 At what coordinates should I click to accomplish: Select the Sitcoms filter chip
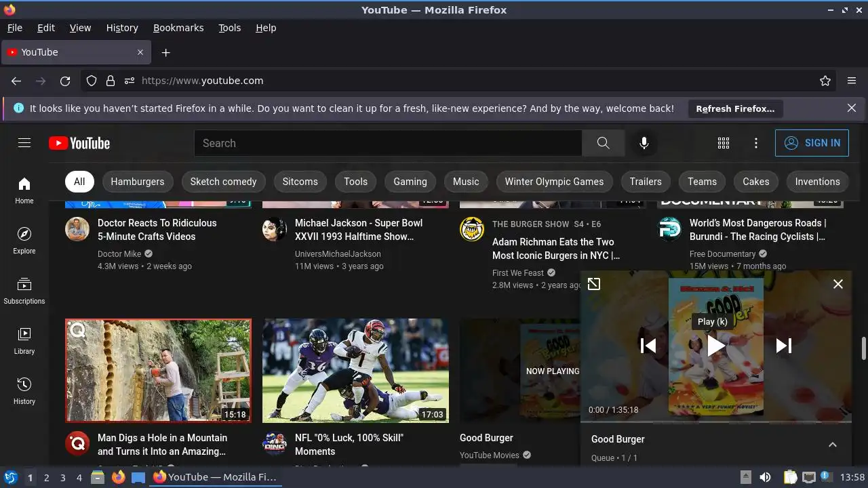coord(300,182)
